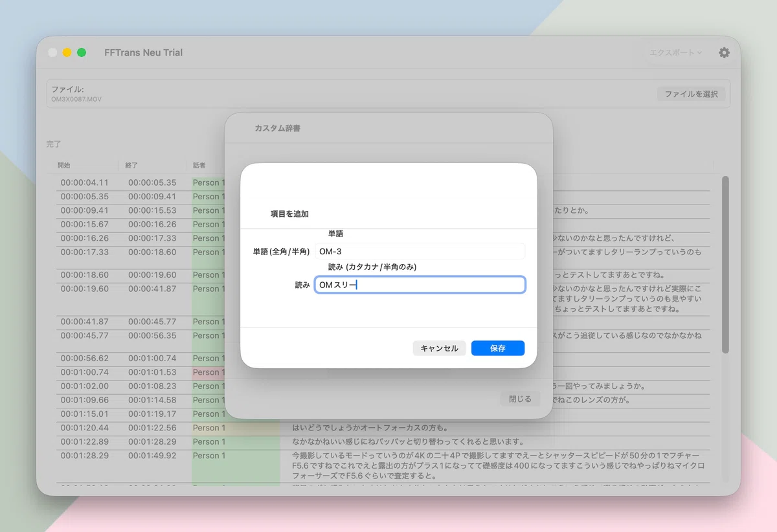Select end time 00:01:22.56 cell

click(152, 428)
